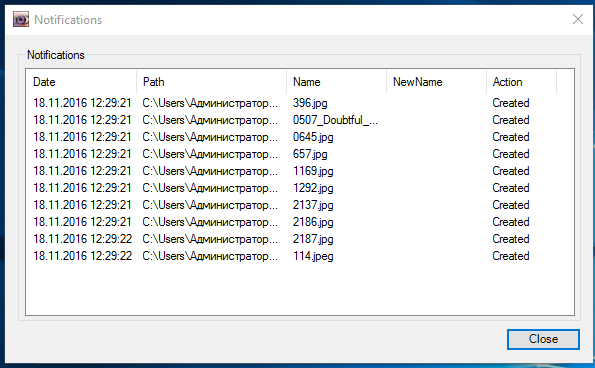Screen dimensions: 595x368
Task: Select the 0645.jpg entry
Action: coord(313,137)
